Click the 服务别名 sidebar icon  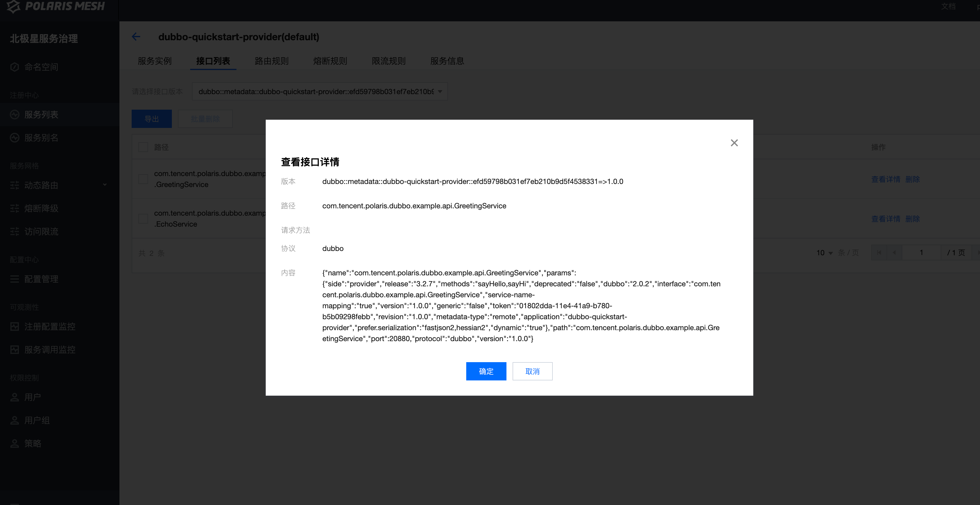(14, 138)
